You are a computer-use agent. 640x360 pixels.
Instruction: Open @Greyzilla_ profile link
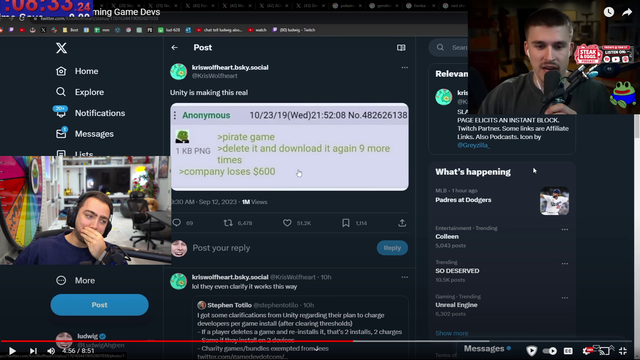pyautogui.click(x=473, y=145)
